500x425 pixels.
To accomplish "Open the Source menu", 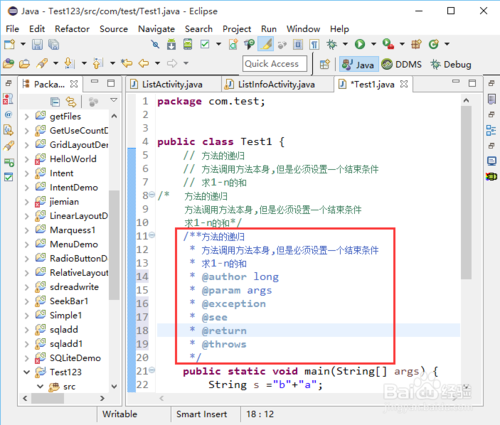I will (x=114, y=29).
